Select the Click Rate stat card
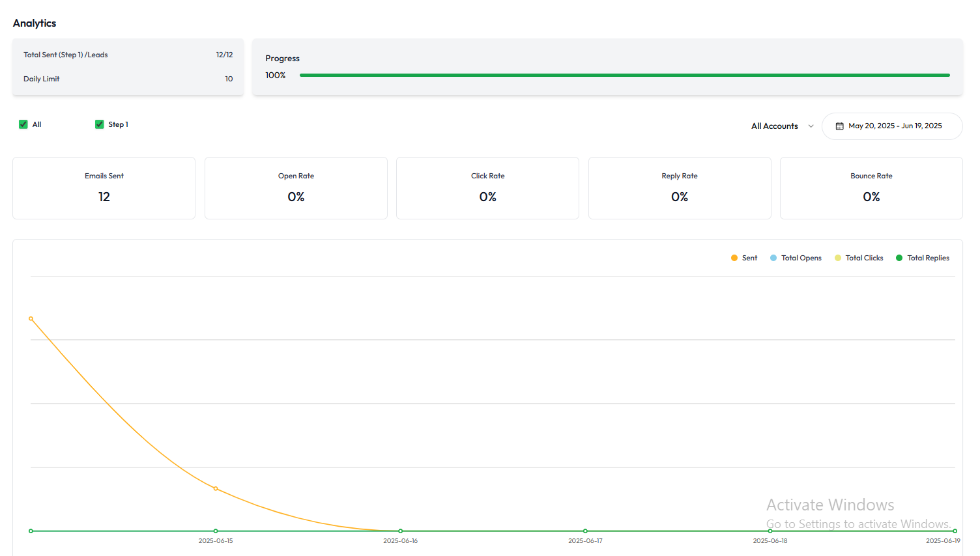 pyautogui.click(x=487, y=188)
